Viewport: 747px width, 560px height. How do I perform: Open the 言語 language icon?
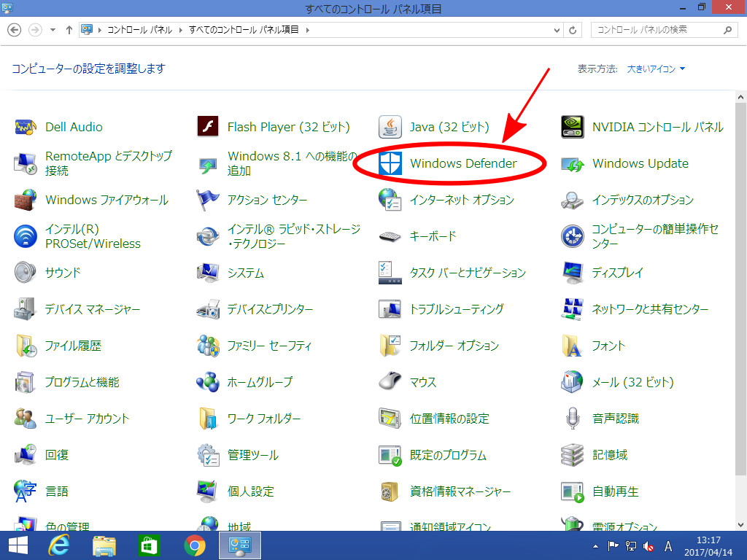[x=26, y=491]
